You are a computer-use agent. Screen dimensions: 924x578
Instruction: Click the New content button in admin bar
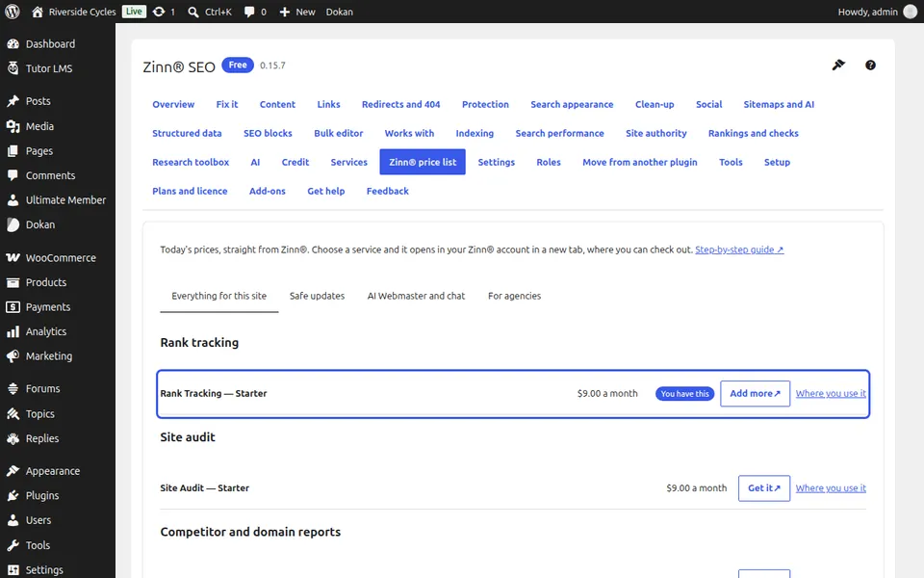coord(297,12)
